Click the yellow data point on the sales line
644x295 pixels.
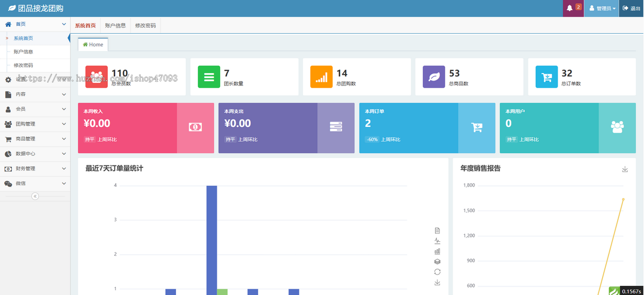(623, 199)
